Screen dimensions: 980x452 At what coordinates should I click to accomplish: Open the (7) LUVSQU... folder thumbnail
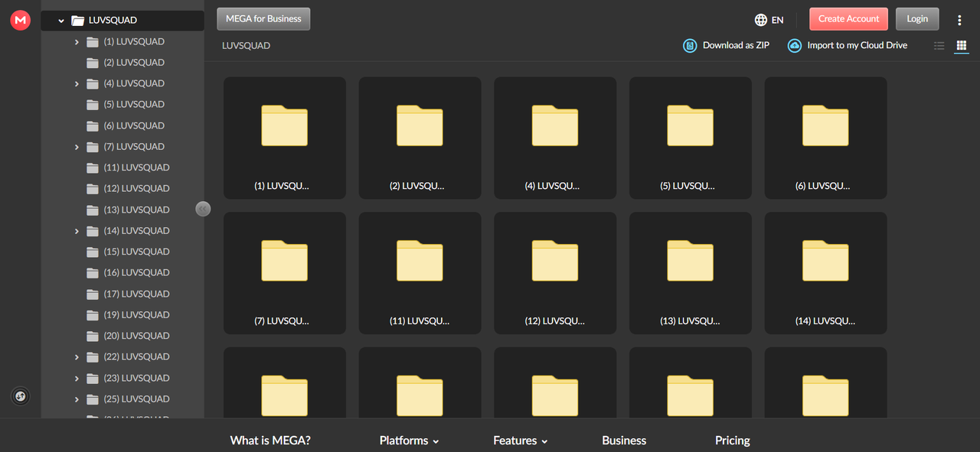[285, 273]
